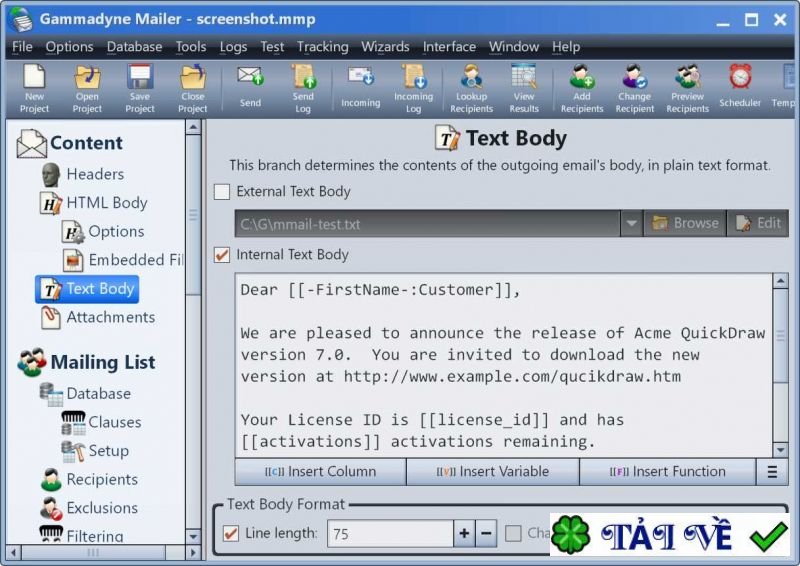800x566 pixels.
Task: Open the Tools menu
Action: [x=191, y=47]
